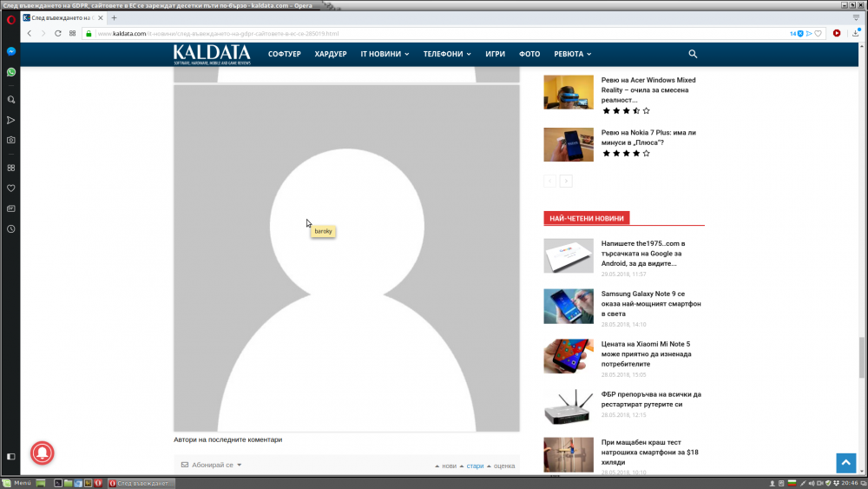The width and height of the screenshot is (868, 489).
Task: Open Acer Mixed Reality review thumbnail
Action: 569,92
